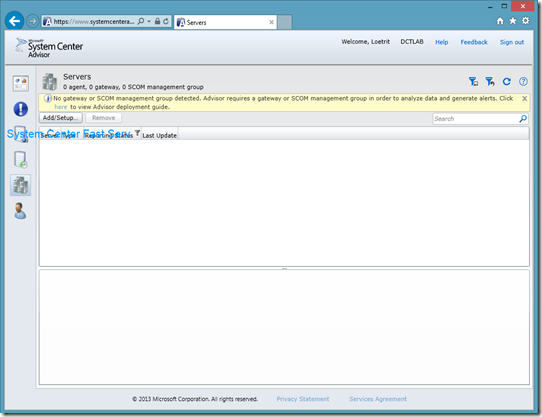Image resolution: width=542 pixels, height=417 pixels.
Task: Click the pane splitter handle between panels
Action: pyautogui.click(x=284, y=268)
